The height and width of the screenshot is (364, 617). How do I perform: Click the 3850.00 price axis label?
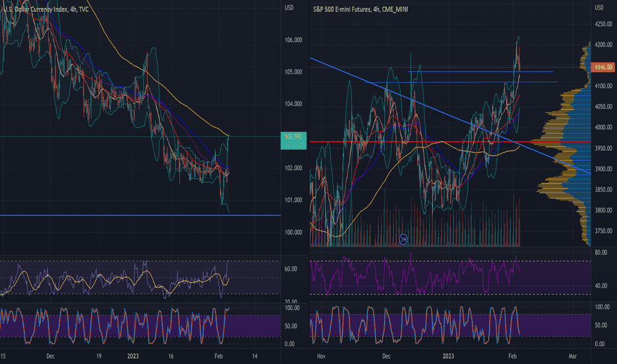[x=604, y=189]
